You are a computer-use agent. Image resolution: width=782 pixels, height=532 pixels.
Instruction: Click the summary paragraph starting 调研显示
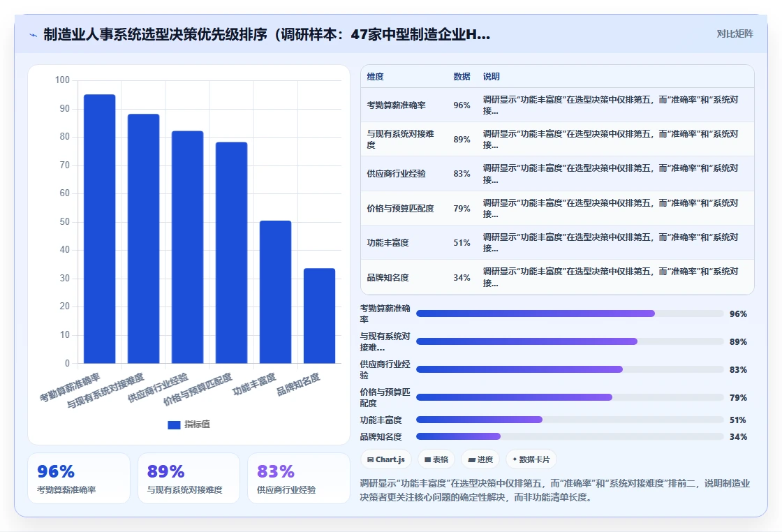(555, 490)
